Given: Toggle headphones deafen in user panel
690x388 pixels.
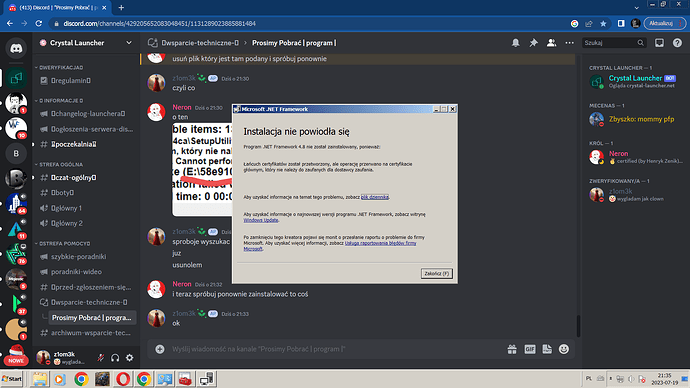Looking at the screenshot, I should 115,358.
